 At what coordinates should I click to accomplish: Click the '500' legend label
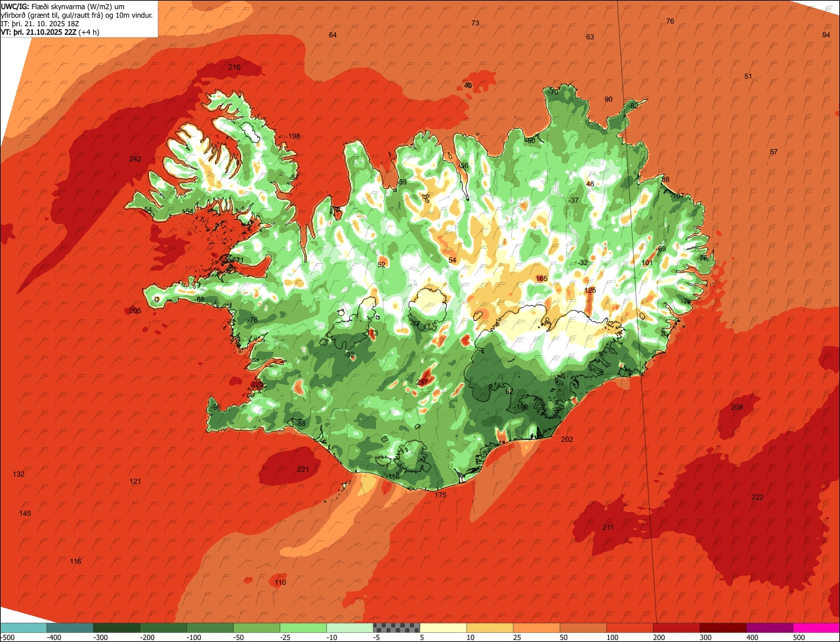(799, 637)
